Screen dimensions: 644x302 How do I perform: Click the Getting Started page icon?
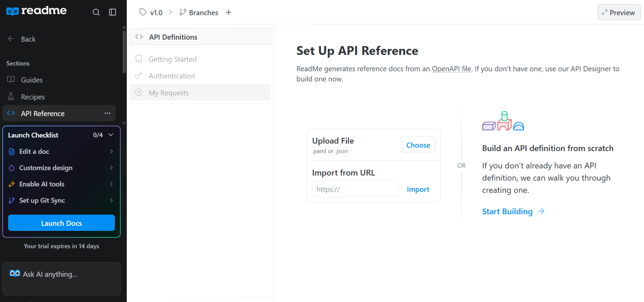coord(139,59)
